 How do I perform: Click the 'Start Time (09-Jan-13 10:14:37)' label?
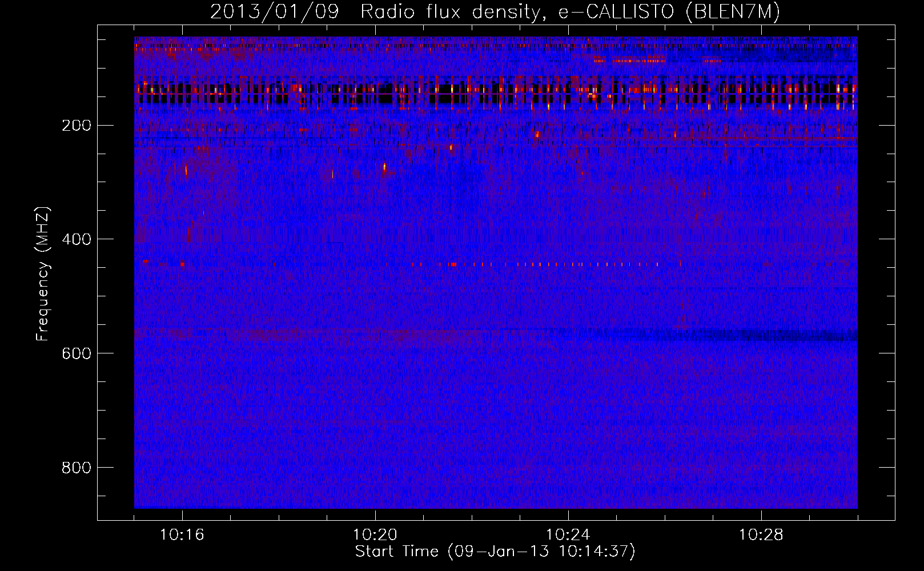coord(495,551)
